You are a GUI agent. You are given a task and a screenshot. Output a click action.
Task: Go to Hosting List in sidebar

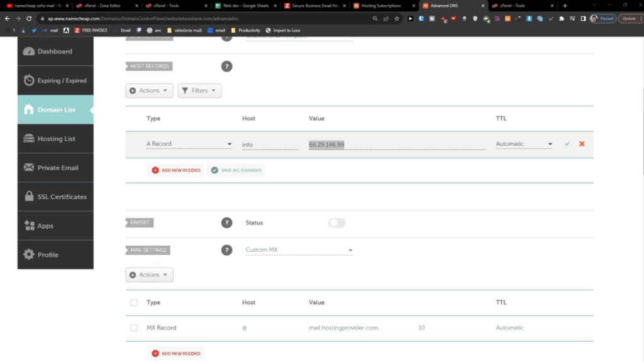click(55, 139)
